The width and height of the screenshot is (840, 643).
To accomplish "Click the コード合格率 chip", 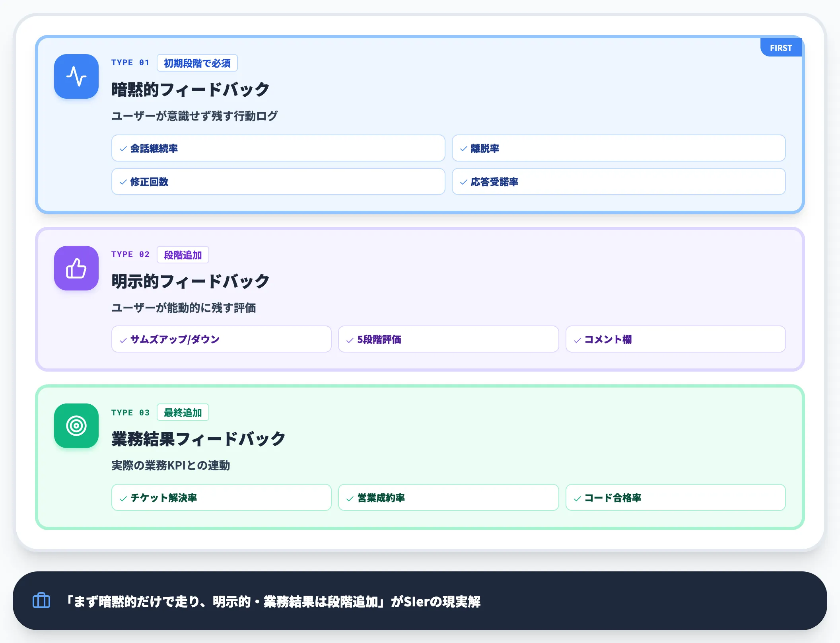I will pos(676,497).
